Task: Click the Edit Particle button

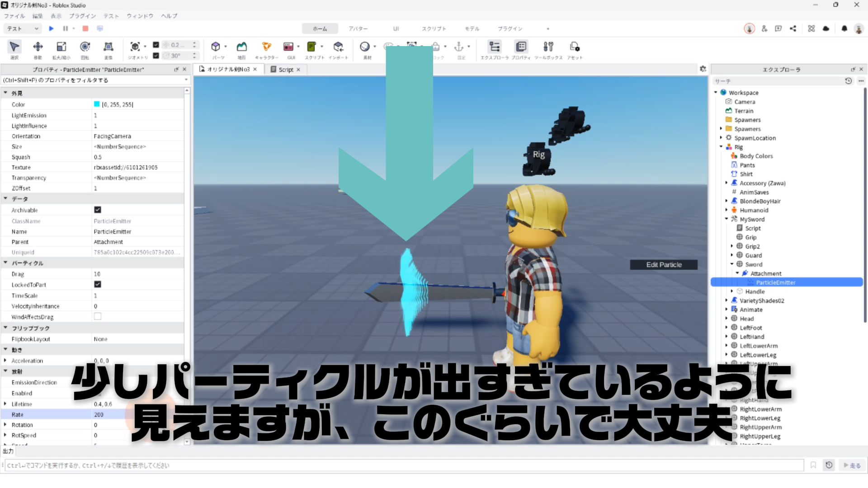Action: 663,265
